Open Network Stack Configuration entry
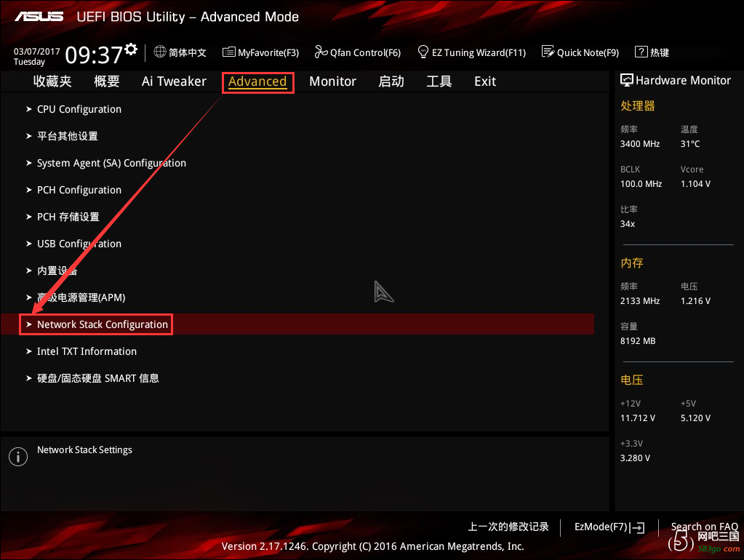The image size is (744, 560). 103,324
